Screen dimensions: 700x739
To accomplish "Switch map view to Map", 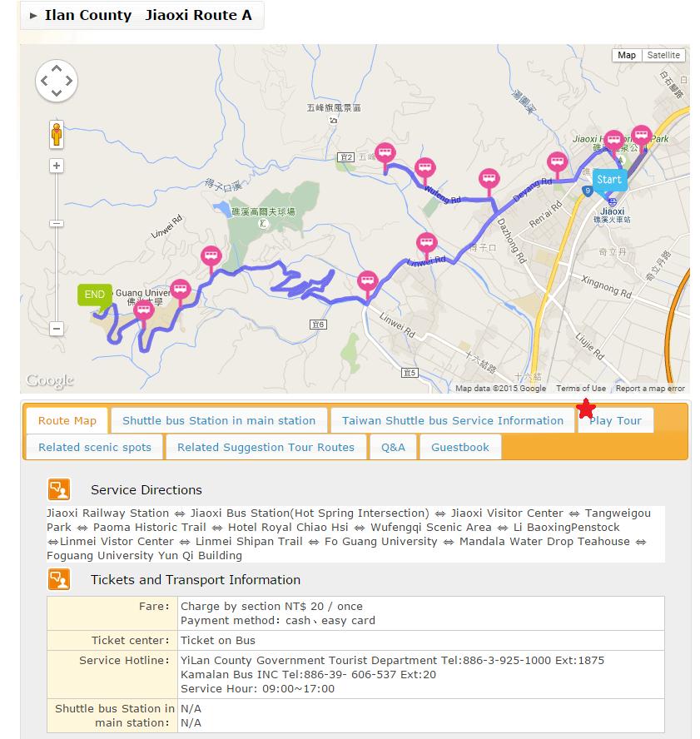I will coord(627,55).
